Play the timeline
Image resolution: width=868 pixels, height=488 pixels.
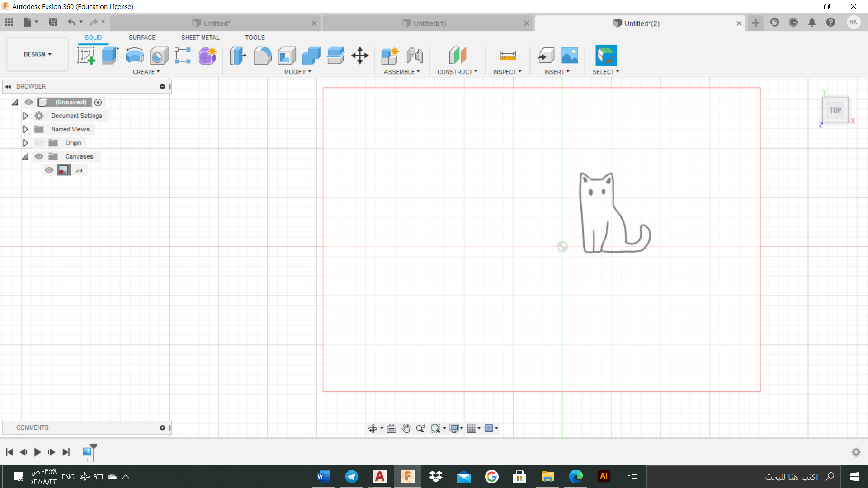tap(38, 452)
